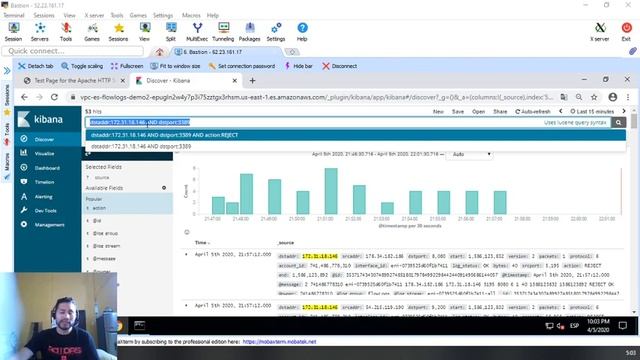Click Toggle scaling button
Image resolution: width=640 pixels, height=360 pixels.
[82, 66]
